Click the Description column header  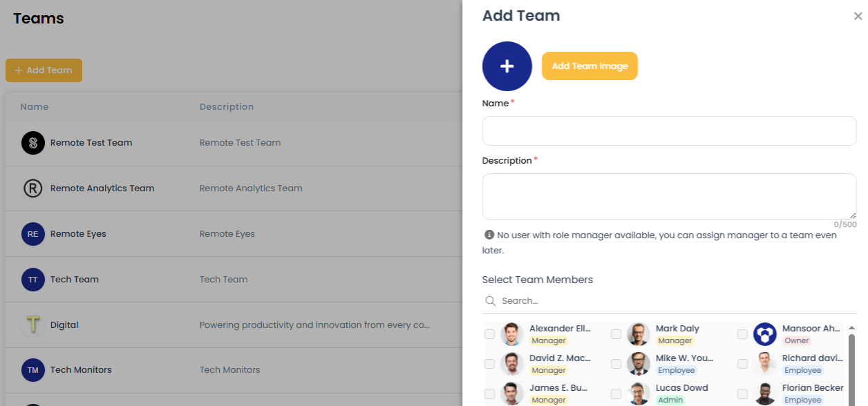point(226,106)
